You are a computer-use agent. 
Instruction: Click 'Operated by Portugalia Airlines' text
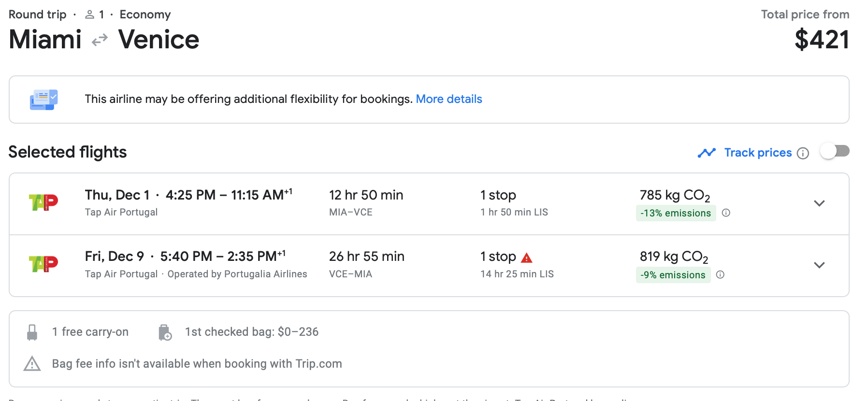click(237, 274)
